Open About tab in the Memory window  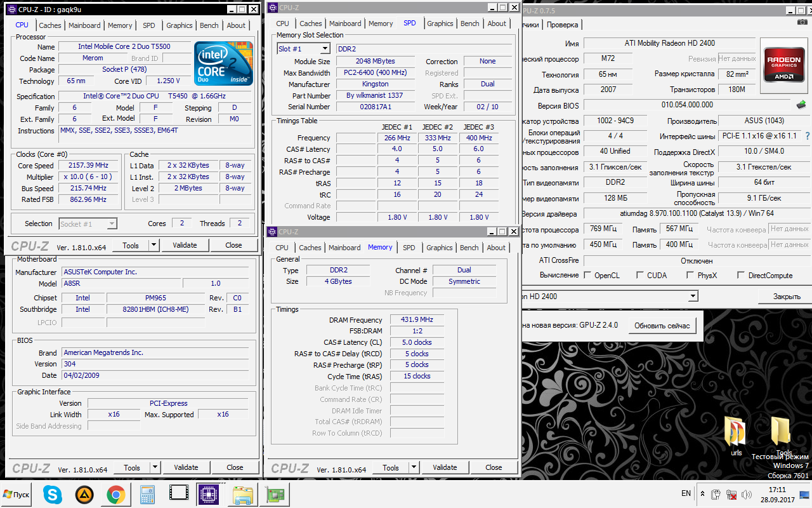497,248
